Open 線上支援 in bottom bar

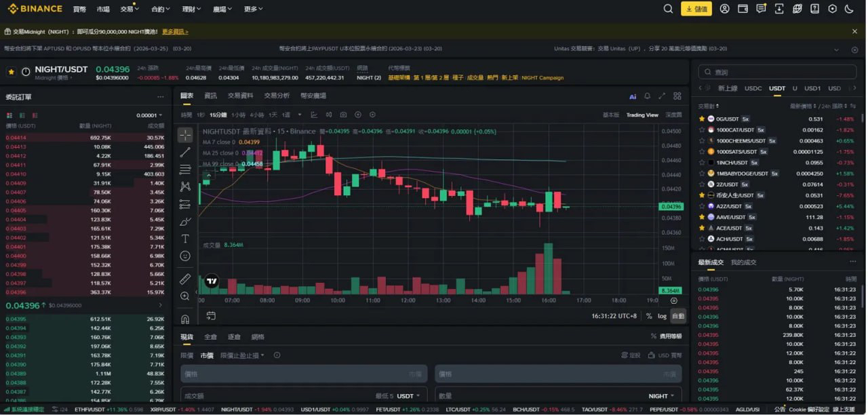[x=844, y=410]
